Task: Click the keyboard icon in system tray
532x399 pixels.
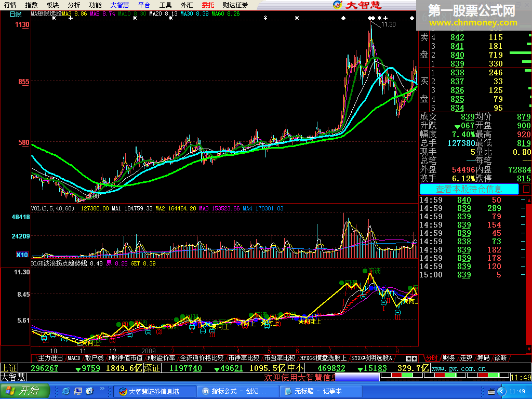Action: click(x=491, y=392)
